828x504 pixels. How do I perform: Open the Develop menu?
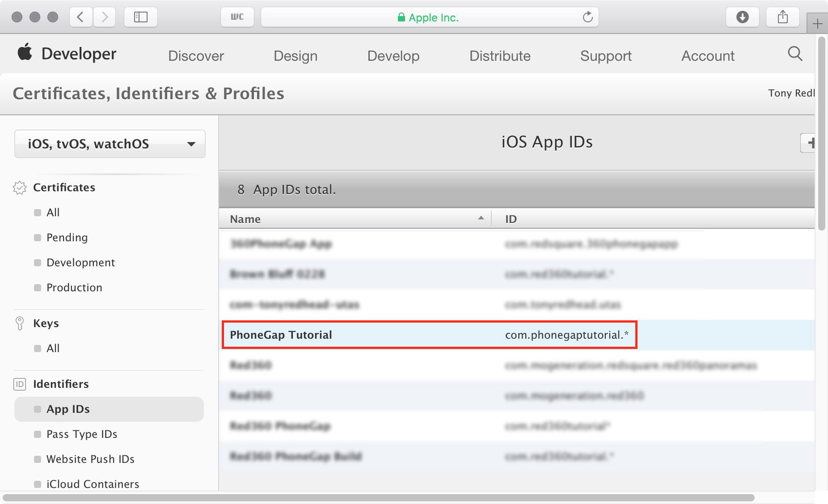pos(393,56)
